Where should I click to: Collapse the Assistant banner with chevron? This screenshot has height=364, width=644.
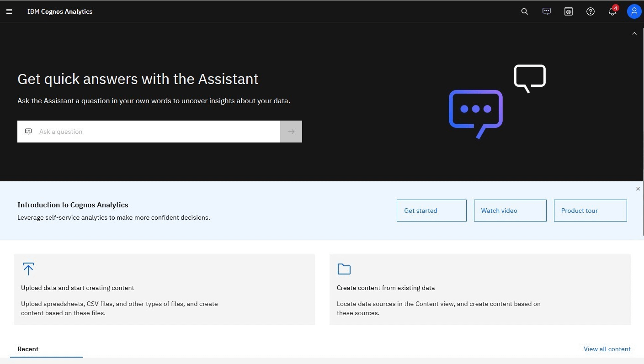[634, 33]
